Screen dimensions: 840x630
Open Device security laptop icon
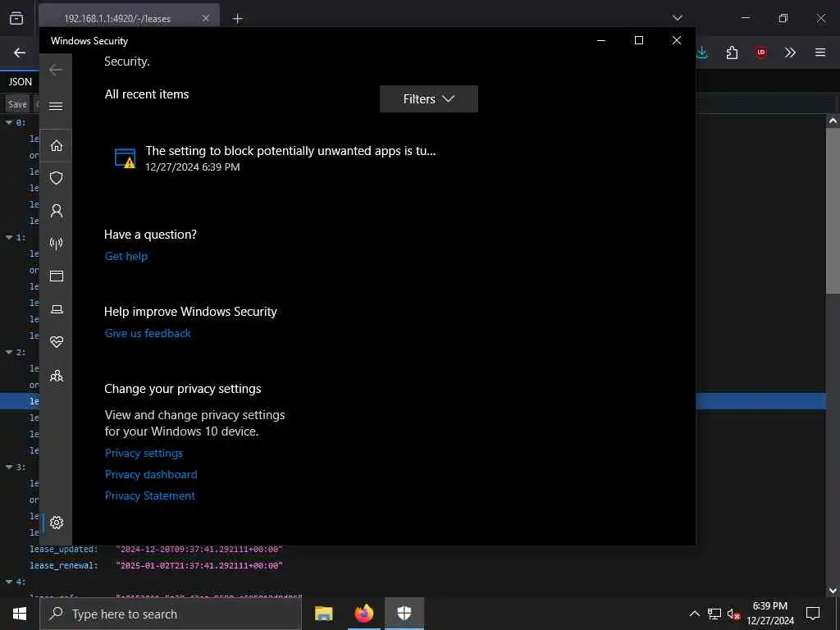tap(57, 309)
